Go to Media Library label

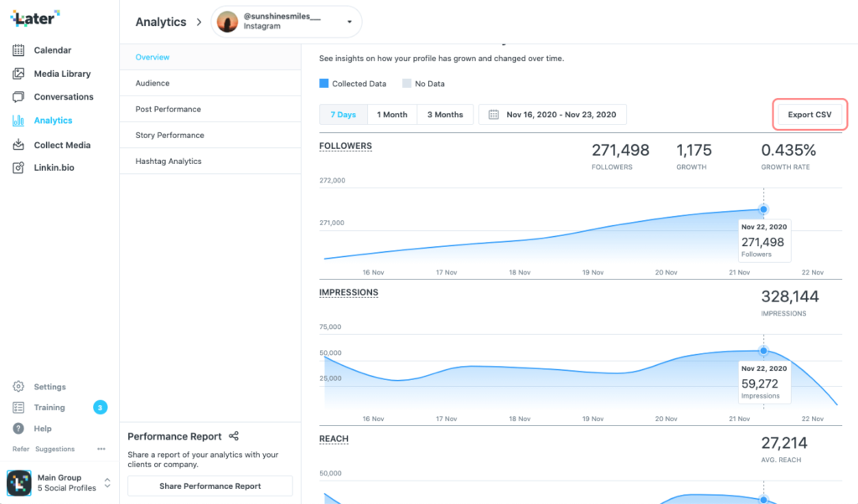tap(62, 73)
